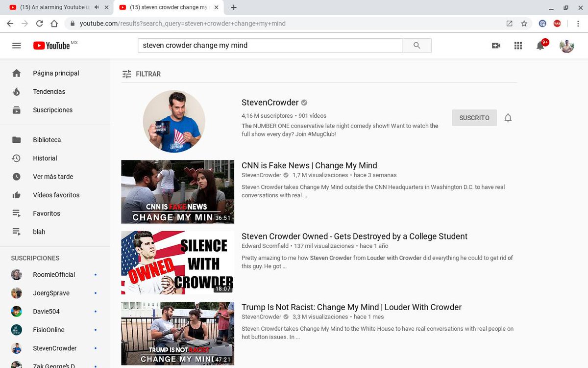Go back with browser back arrow
Screen dimensions: 588x368
(x=10, y=24)
